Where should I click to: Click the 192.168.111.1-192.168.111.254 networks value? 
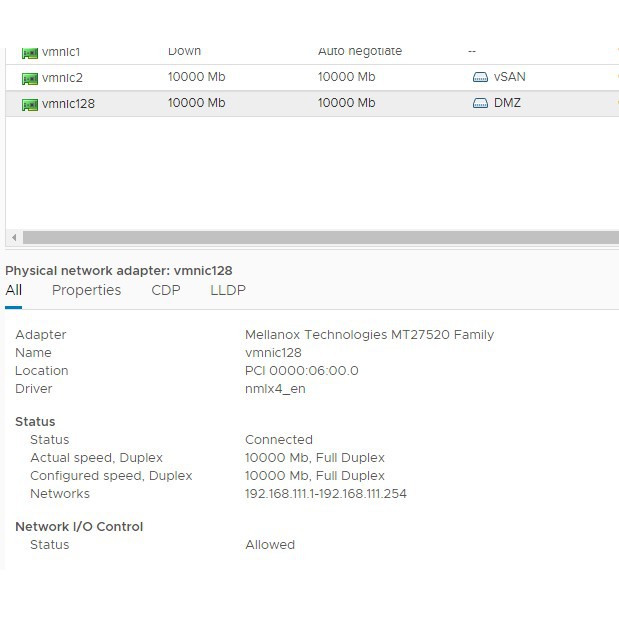pos(325,494)
